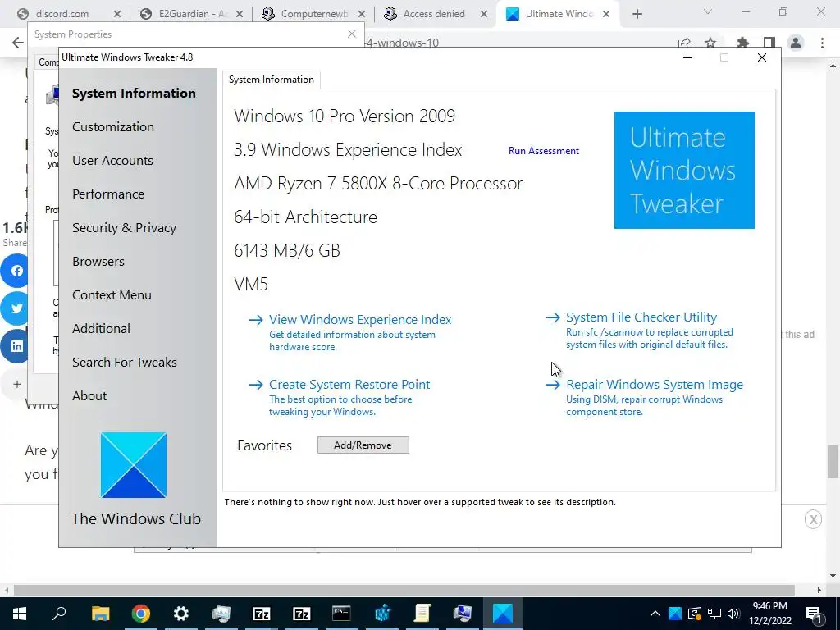Open the Chrome extensions puzzle icon
This screenshot has height=630, width=840.
point(742,43)
